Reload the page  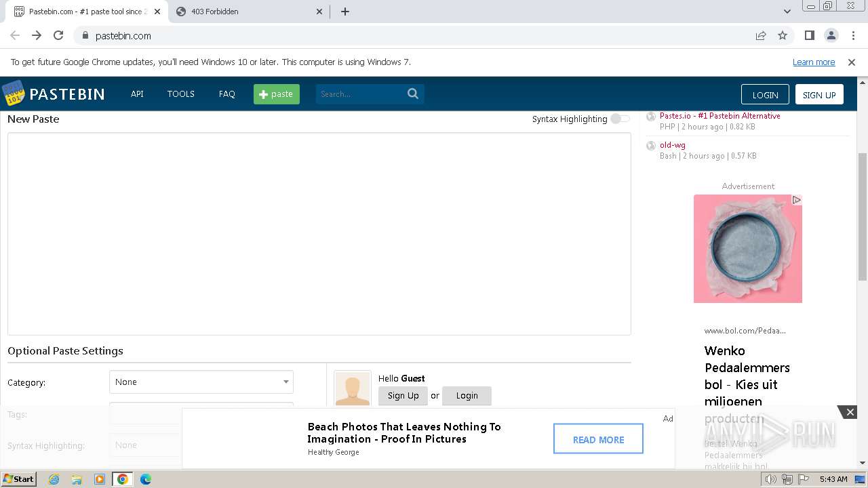(x=58, y=35)
